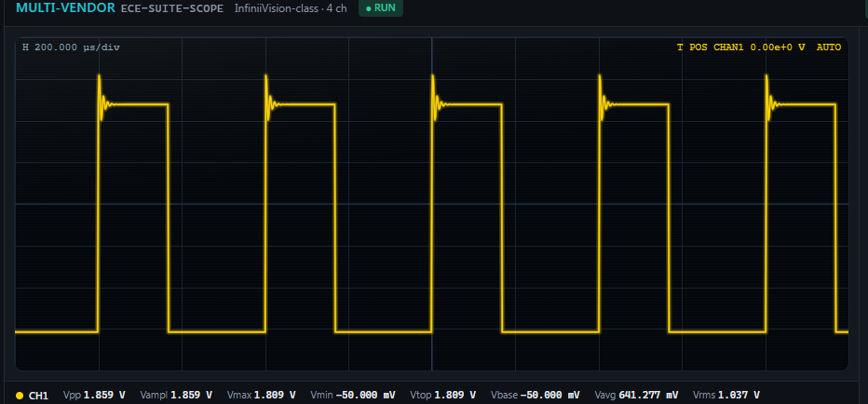Click the Vmin −50.000 mV measurement
The image size is (868, 404).
353,395
